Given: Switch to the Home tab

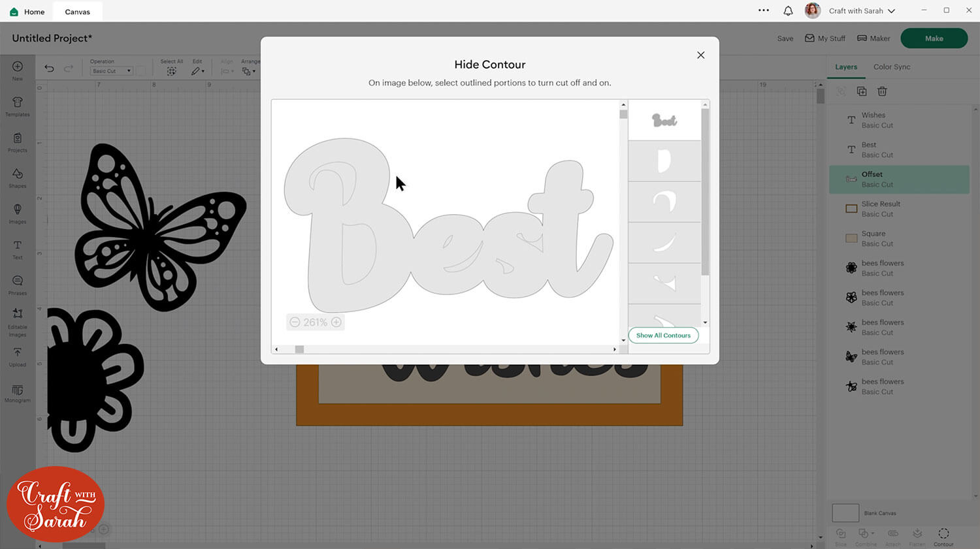Looking at the screenshot, I should tap(27, 12).
